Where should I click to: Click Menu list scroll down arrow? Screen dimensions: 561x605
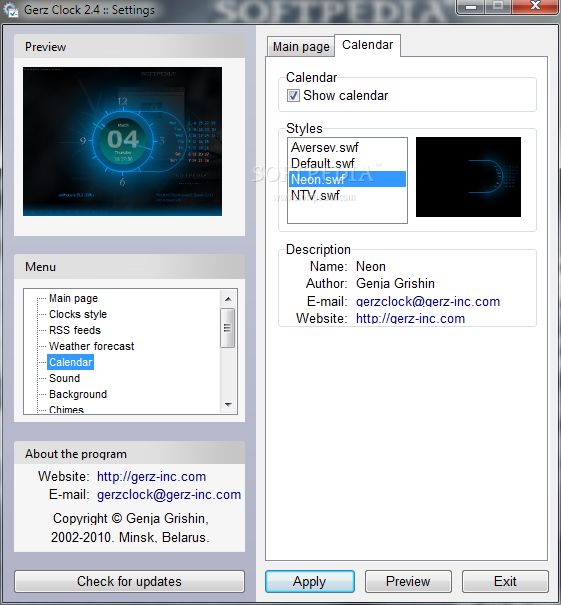pos(228,405)
